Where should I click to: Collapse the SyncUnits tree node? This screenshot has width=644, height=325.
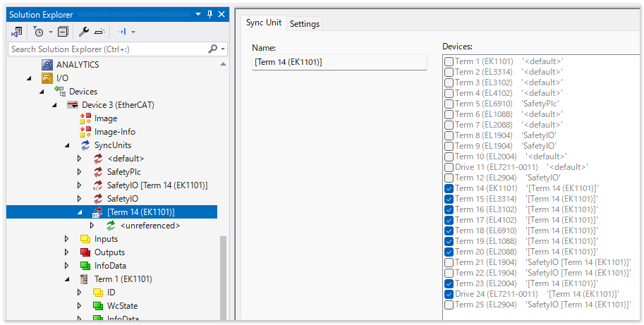click(x=67, y=145)
